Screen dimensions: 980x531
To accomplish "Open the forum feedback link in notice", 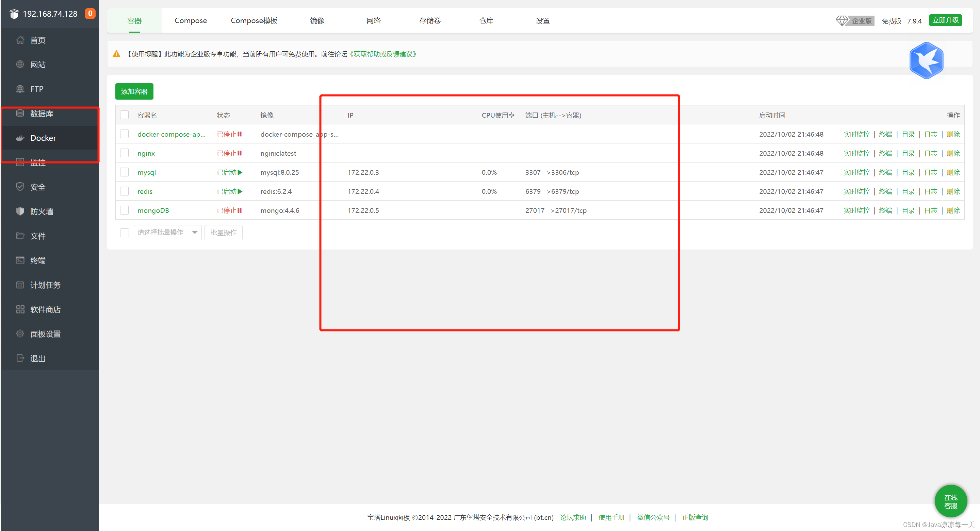I will pos(383,54).
